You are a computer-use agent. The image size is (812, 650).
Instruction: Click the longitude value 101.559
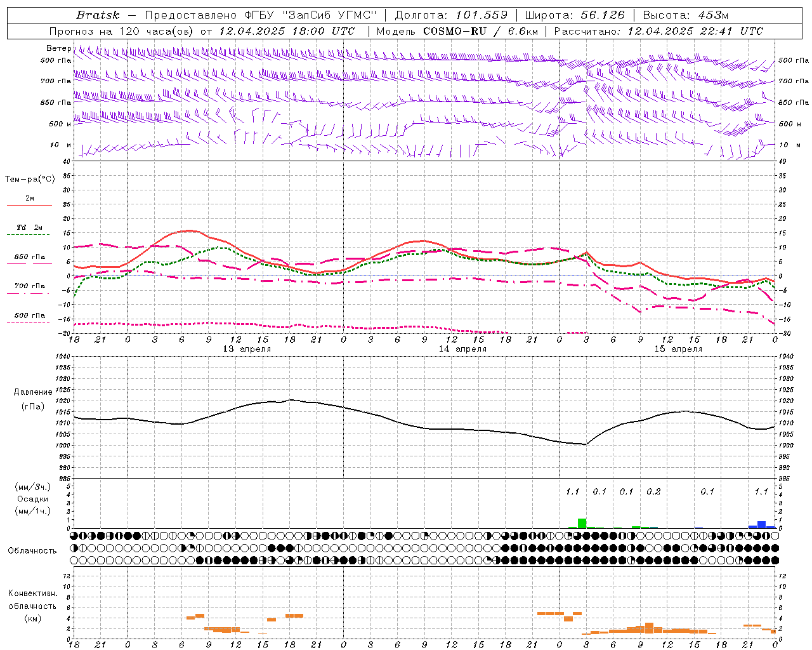point(481,15)
